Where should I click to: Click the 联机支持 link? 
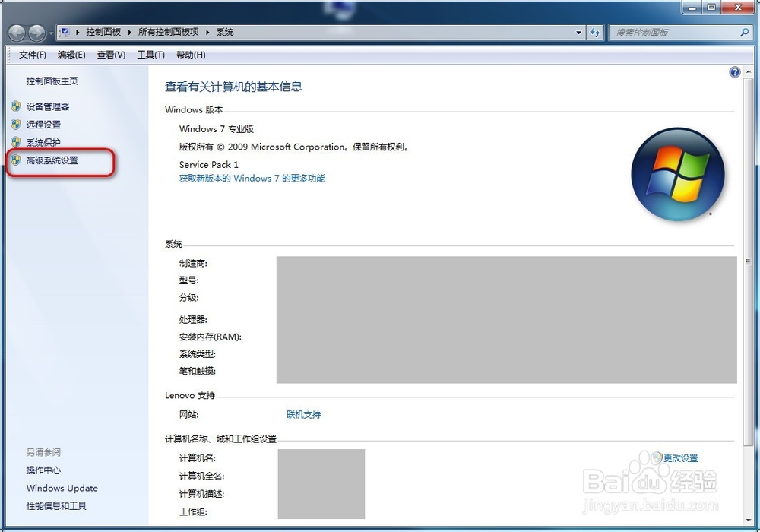click(303, 415)
